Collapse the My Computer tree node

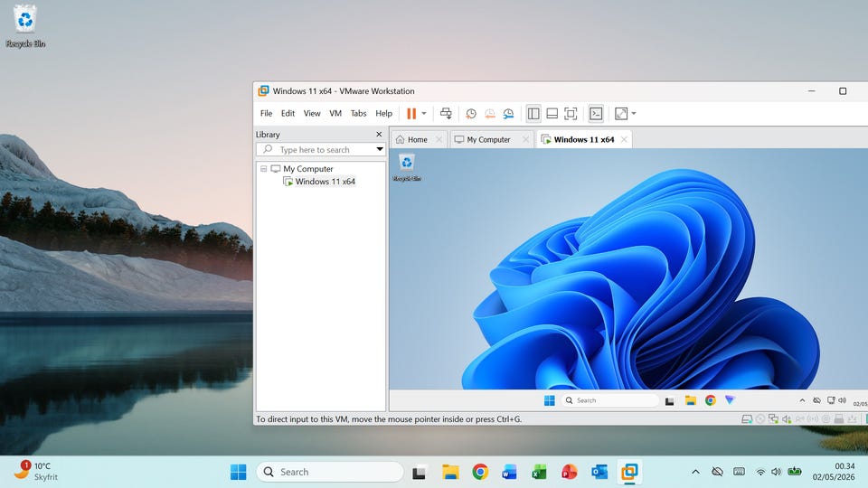263,169
